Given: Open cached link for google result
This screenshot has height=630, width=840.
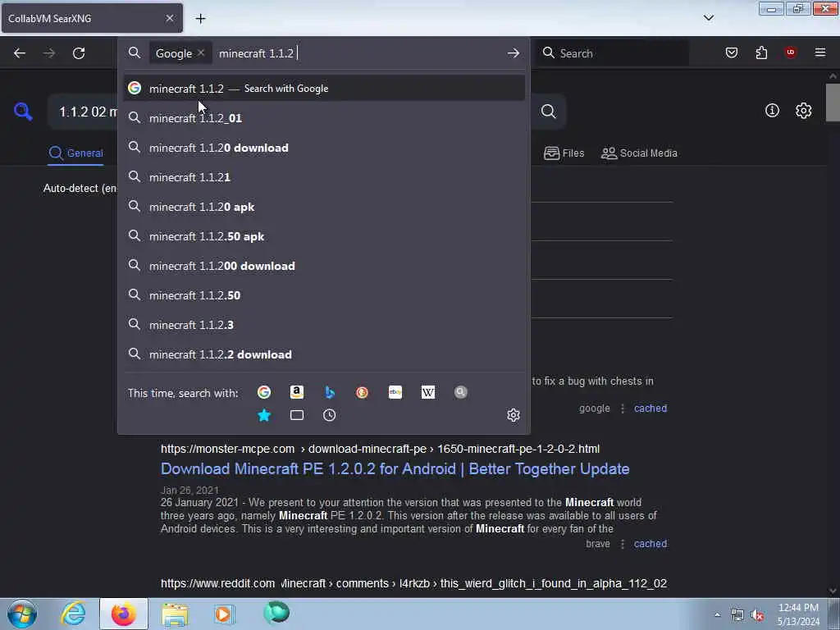Looking at the screenshot, I should click(651, 409).
